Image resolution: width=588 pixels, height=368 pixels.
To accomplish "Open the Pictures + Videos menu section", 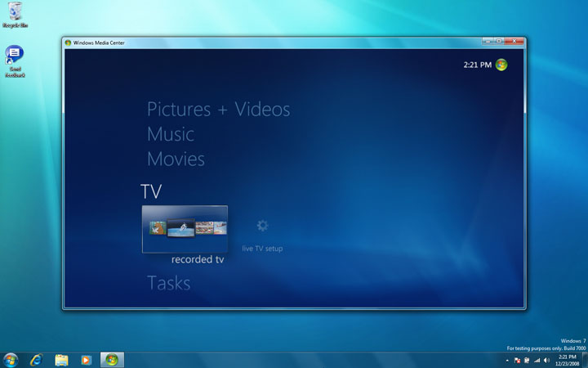I will 218,110.
